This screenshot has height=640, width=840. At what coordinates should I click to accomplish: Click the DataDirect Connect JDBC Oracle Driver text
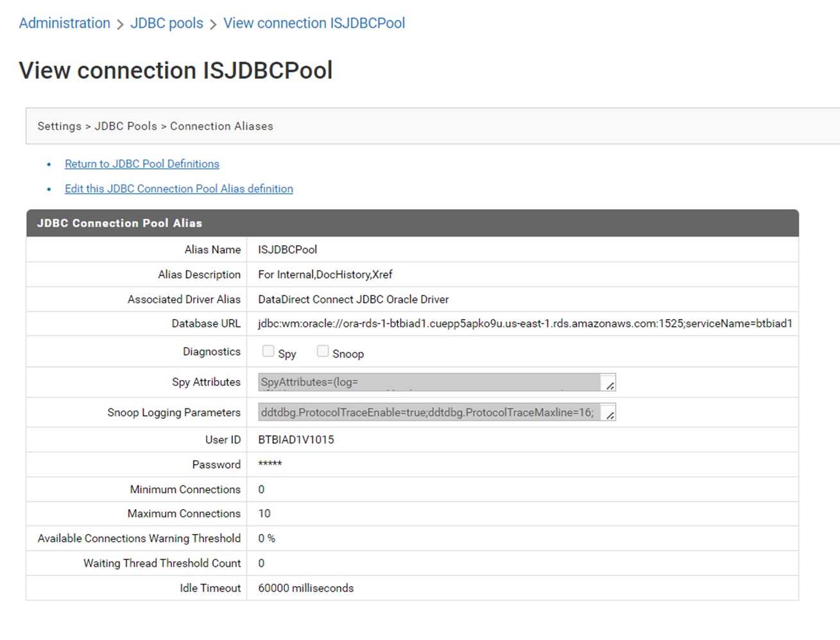(353, 299)
